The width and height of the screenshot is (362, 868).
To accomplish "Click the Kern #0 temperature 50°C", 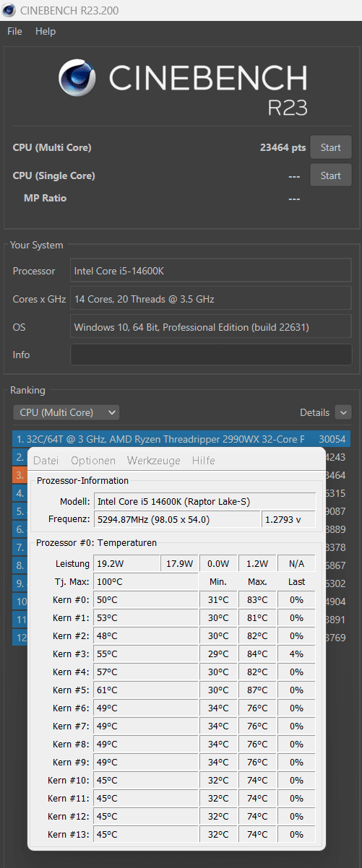I will (x=145, y=599).
